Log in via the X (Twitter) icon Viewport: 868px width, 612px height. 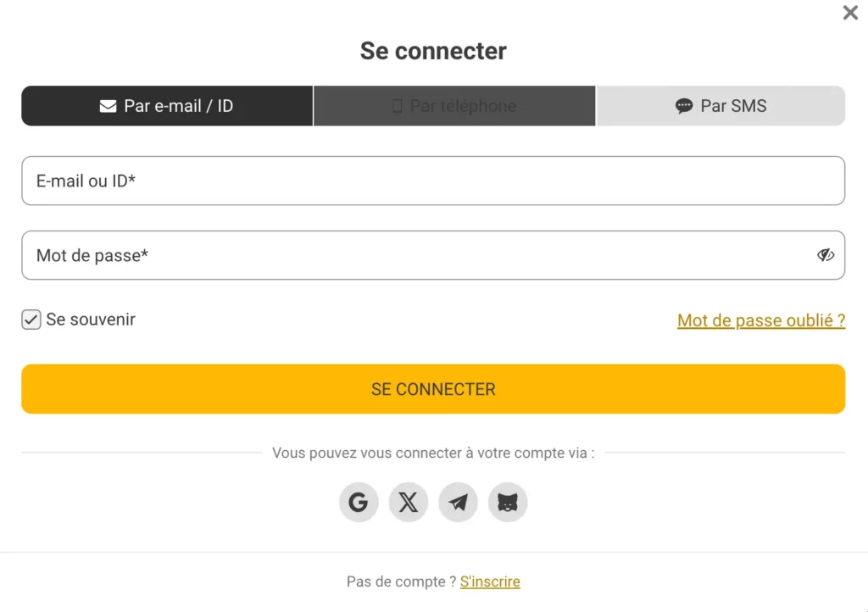click(x=408, y=502)
